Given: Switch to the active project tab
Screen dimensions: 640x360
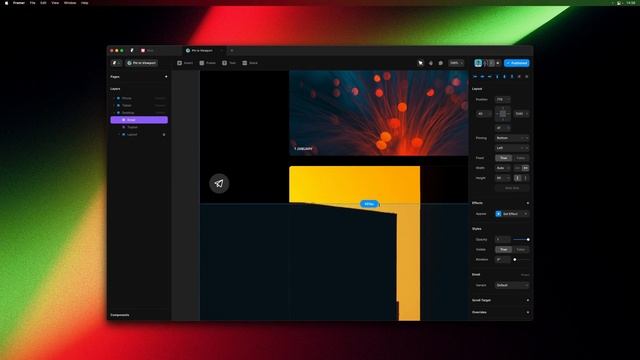Looking at the screenshot, I should coord(203,50).
